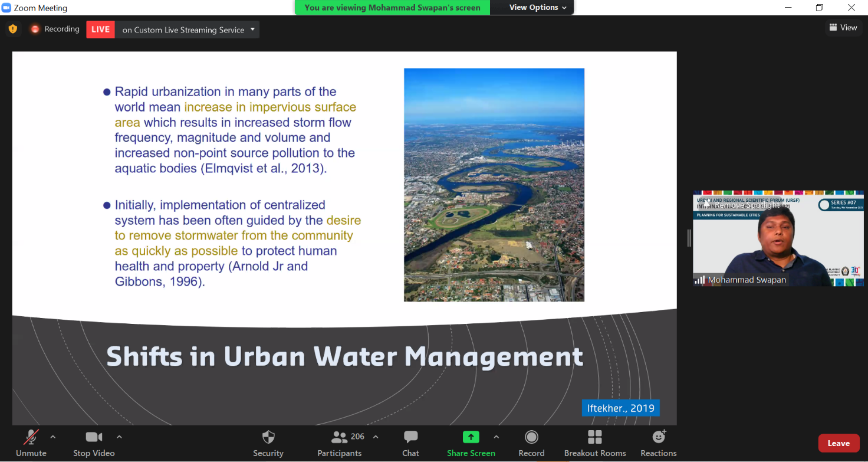Click the View layout button
The height and width of the screenshot is (462, 868).
point(843,28)
